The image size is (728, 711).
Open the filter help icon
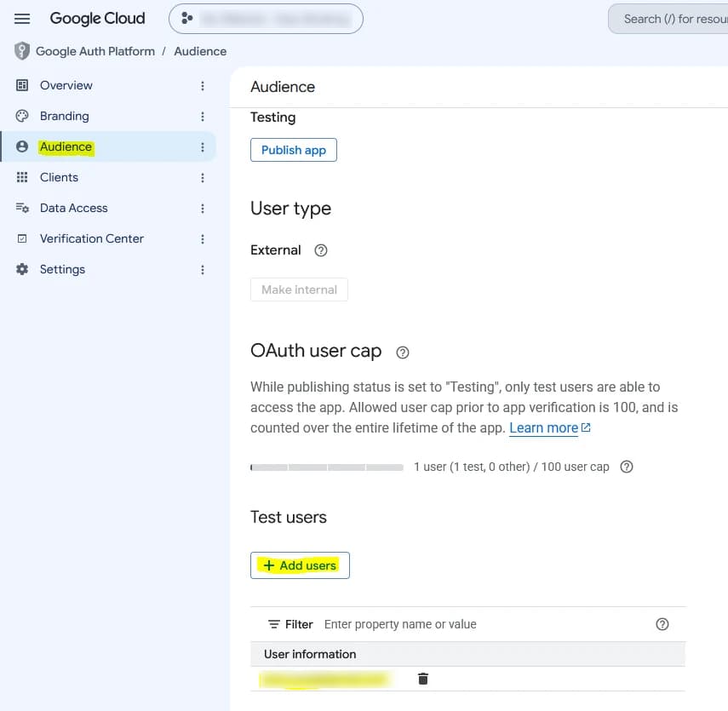pyautogui.click(x=662, y=624)
